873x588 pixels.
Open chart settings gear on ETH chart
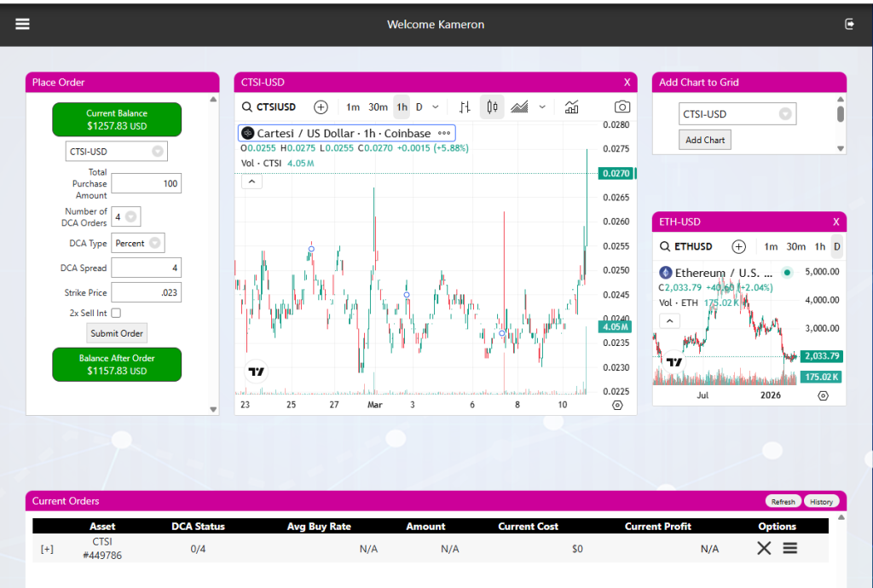tap(823, 395)
